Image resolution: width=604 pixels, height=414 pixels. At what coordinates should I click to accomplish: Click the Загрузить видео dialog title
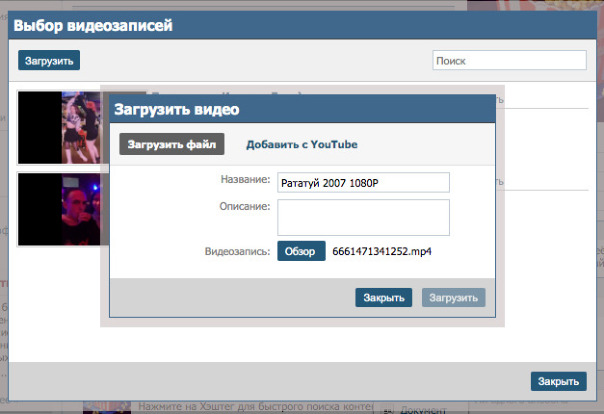tap(177, 109)
